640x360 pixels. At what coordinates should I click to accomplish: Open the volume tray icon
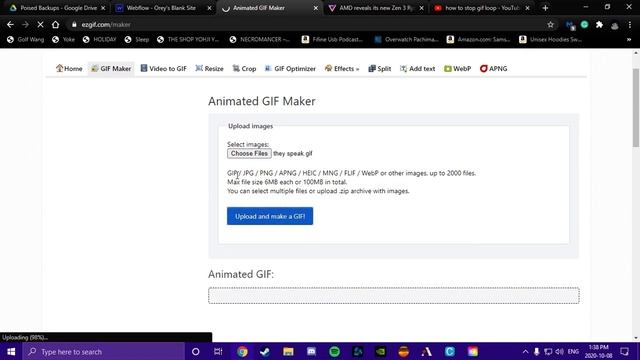point(559,351)
